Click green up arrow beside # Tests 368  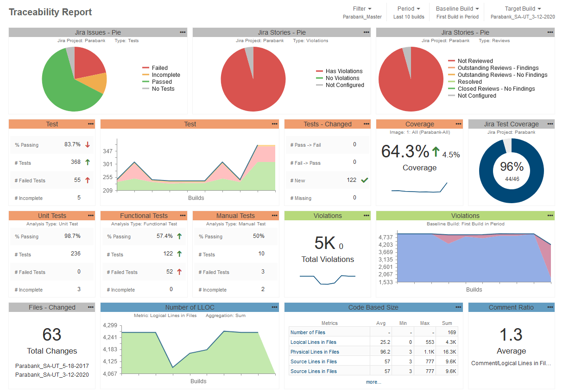tap(88, 162)
